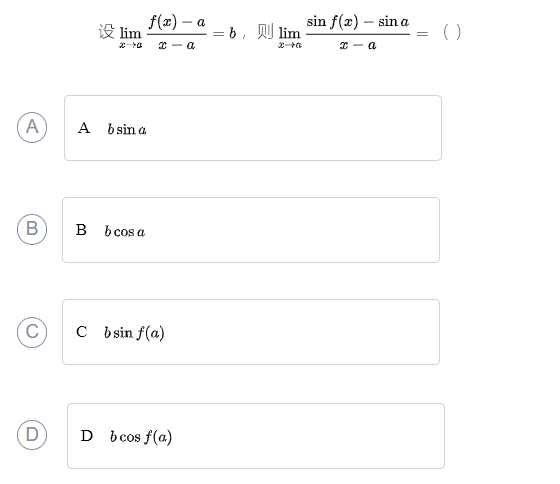The width and height of the screenshot is (560, 484).
Task: Click the letter C inside the third answer box
Action: click(82, 332)
